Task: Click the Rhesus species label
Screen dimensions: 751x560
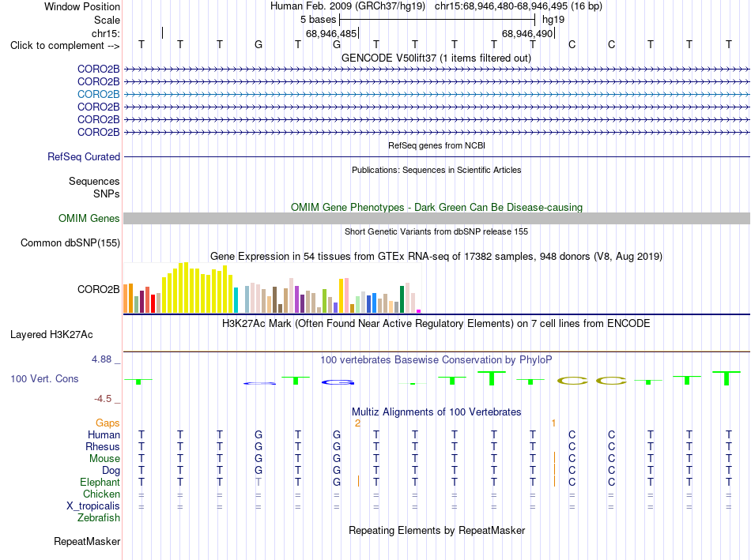Action: (103, 446)
